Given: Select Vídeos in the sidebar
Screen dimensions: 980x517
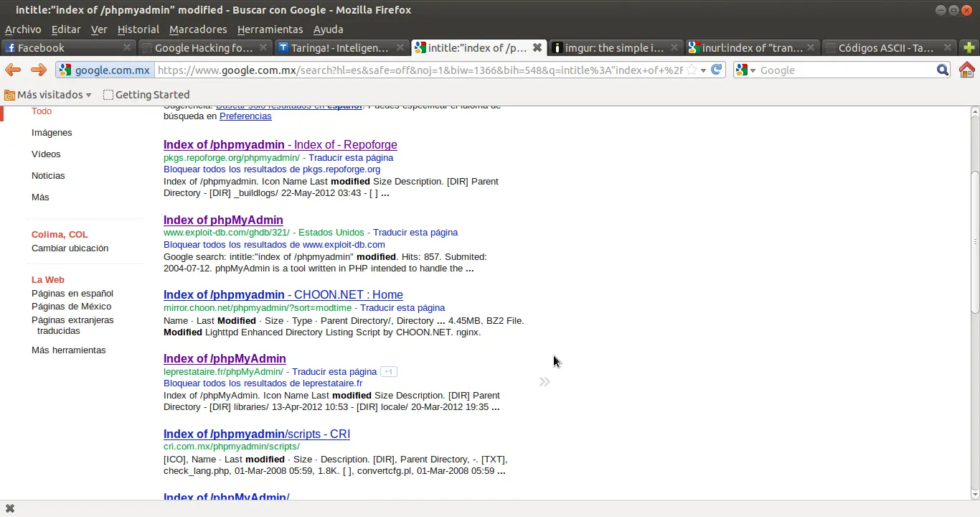Looking at the screenshot, I should (x=46, y=154).
